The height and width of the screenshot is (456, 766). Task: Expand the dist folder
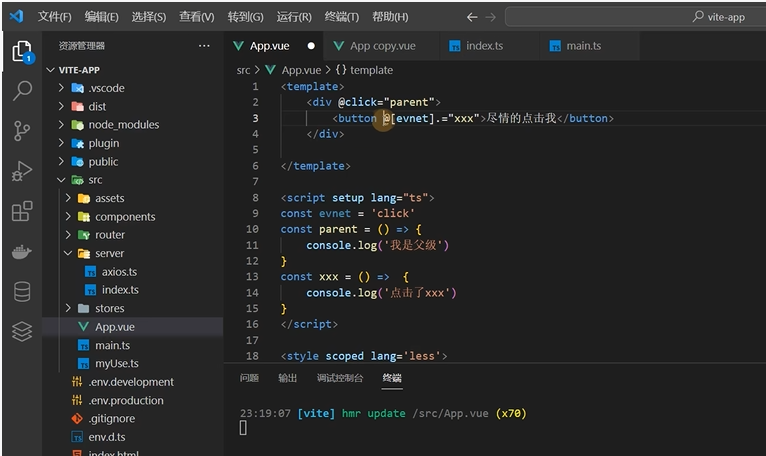61,106
